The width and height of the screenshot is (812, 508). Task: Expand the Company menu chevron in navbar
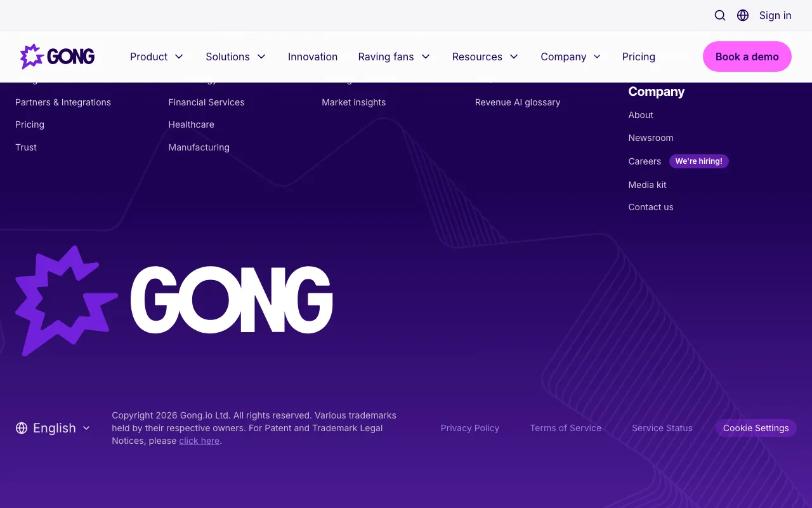[x=597, y=57]
